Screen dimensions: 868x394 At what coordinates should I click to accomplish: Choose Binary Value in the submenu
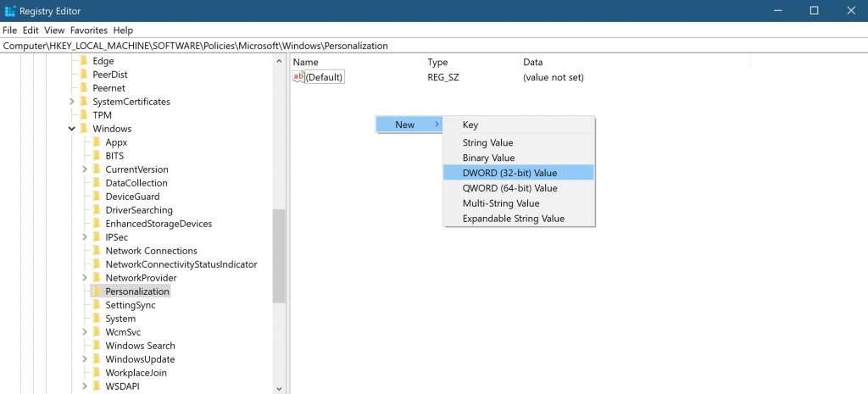click(519, 158)
